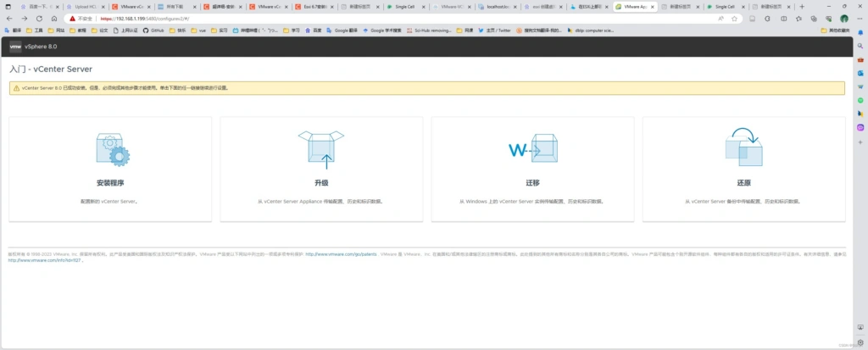Click the 入门 - vCenter Server heading

coord(51,69)
